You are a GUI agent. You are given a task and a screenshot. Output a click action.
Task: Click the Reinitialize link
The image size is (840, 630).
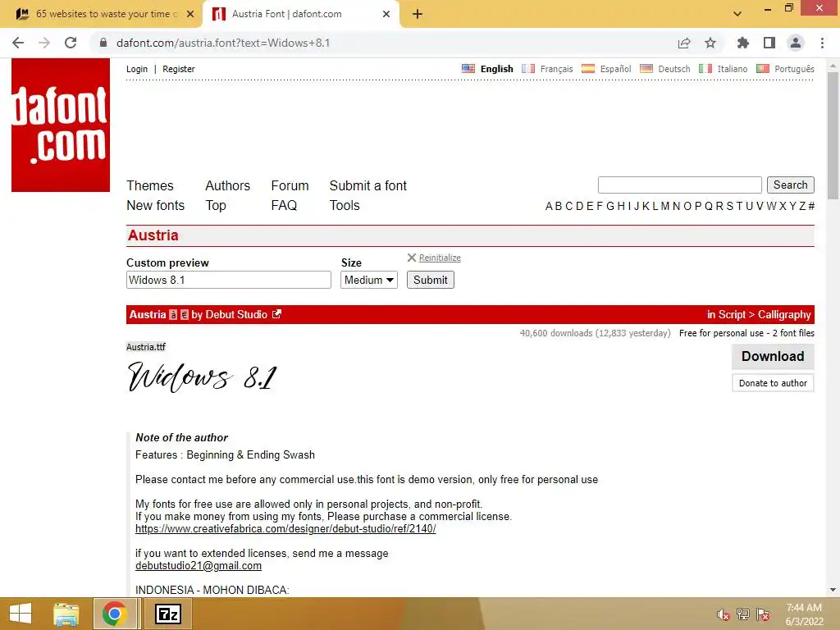point(440,258)
